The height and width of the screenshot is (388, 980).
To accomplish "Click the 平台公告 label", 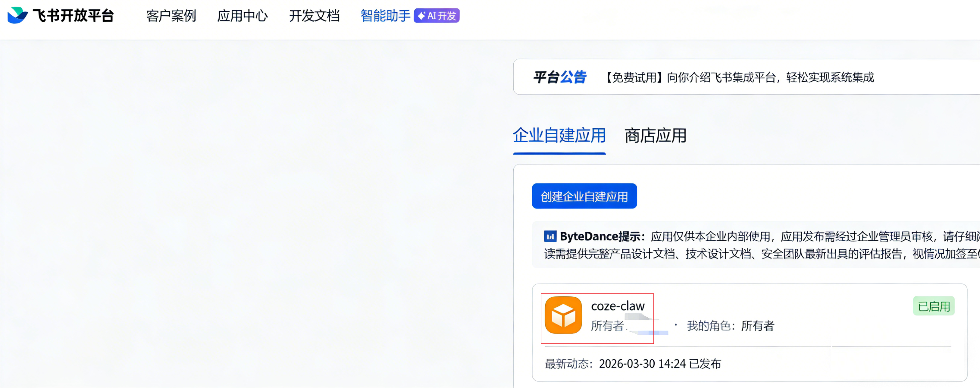I will pos(560,77).
